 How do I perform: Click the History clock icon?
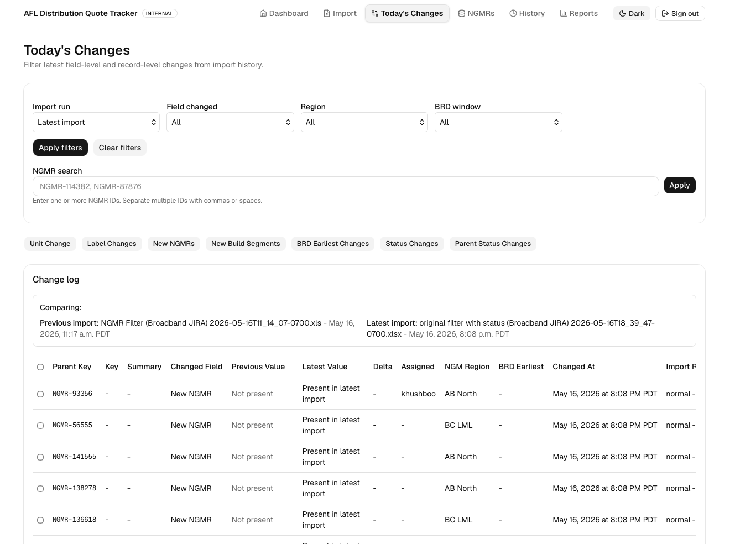(513, 13)
